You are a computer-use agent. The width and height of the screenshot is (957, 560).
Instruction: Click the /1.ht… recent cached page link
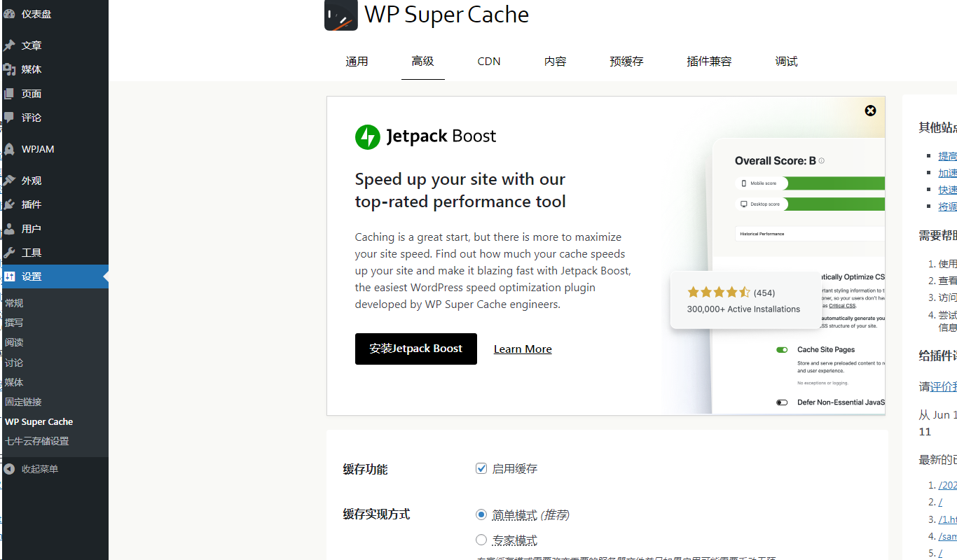948,519
